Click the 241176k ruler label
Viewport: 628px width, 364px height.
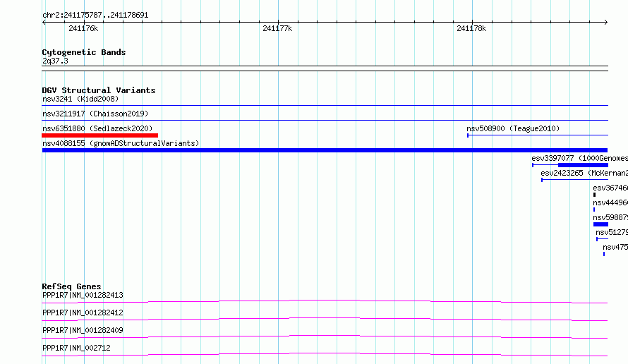click(x=83, y=28)
